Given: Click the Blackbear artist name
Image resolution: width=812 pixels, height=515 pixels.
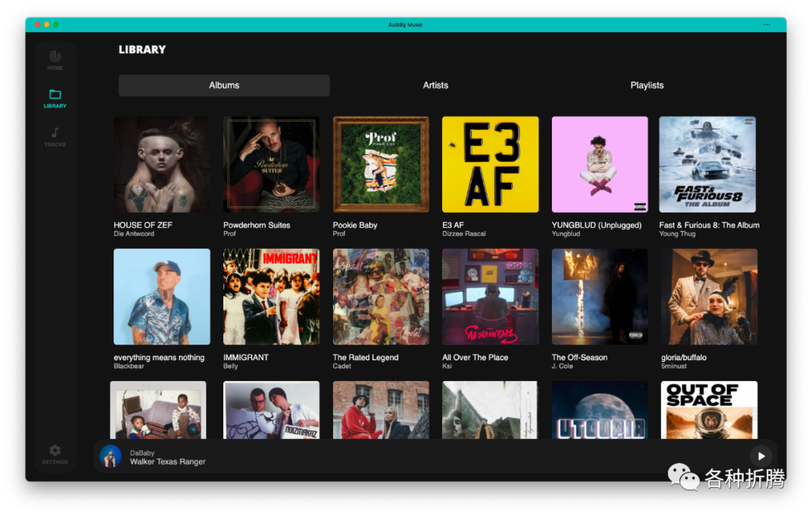Looking at the screenshot, I should 129,366.
